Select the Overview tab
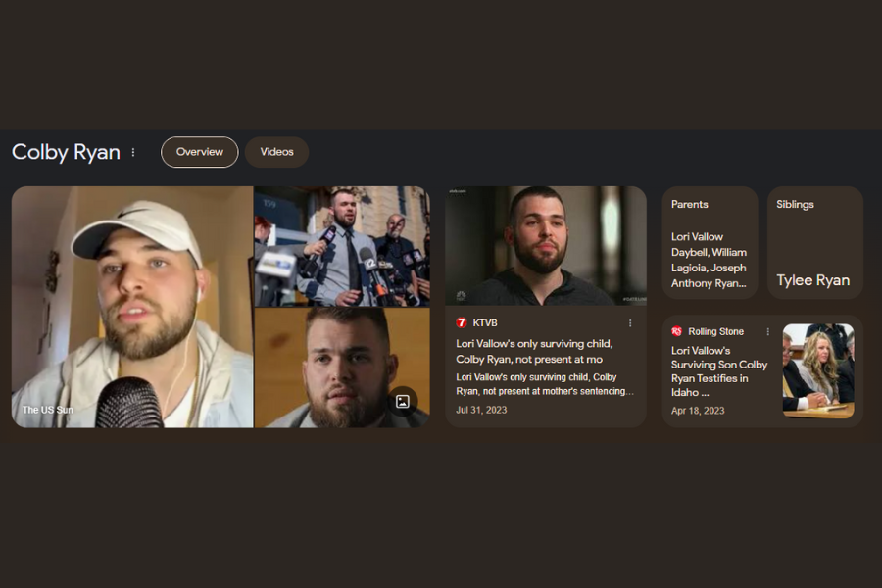 pyautogui.click(x=200, y=152)
